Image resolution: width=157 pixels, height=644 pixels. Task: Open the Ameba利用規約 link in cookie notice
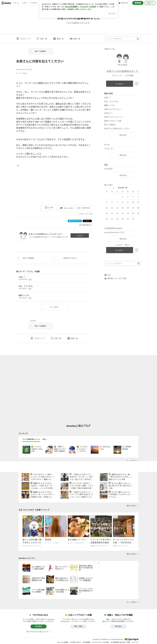tap(71, 7)
